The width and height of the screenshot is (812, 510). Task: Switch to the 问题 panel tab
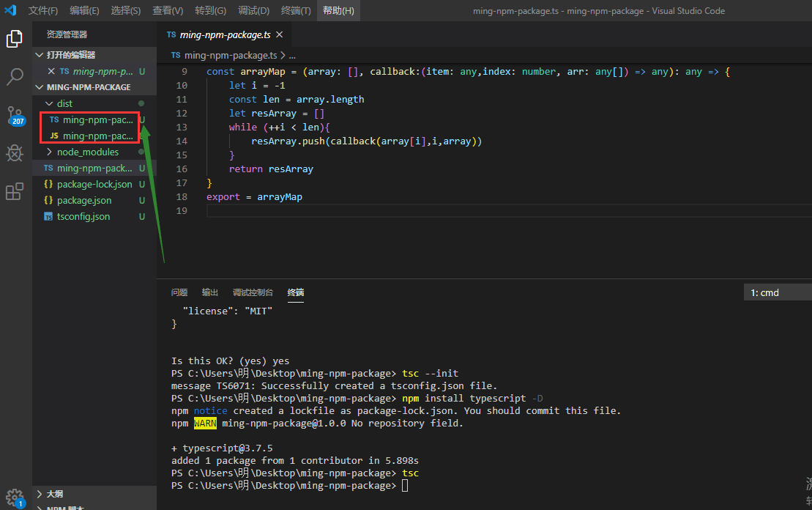tap(179, 292)
